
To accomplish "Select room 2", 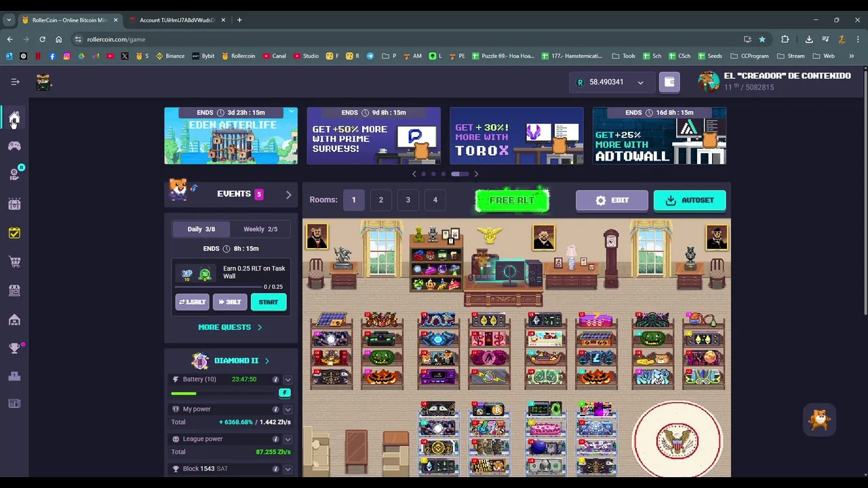I will (x=380, y=200).
